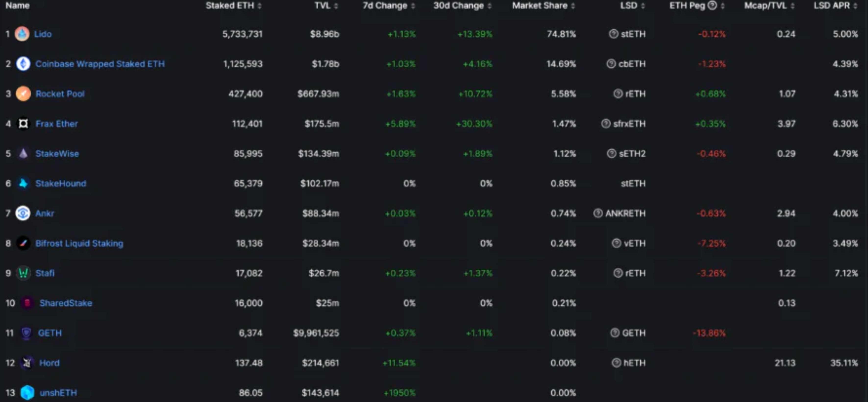The height and width of the screenshot is (402, 868).
Task: Open the Hord protocol link
Action: [49, 363]
